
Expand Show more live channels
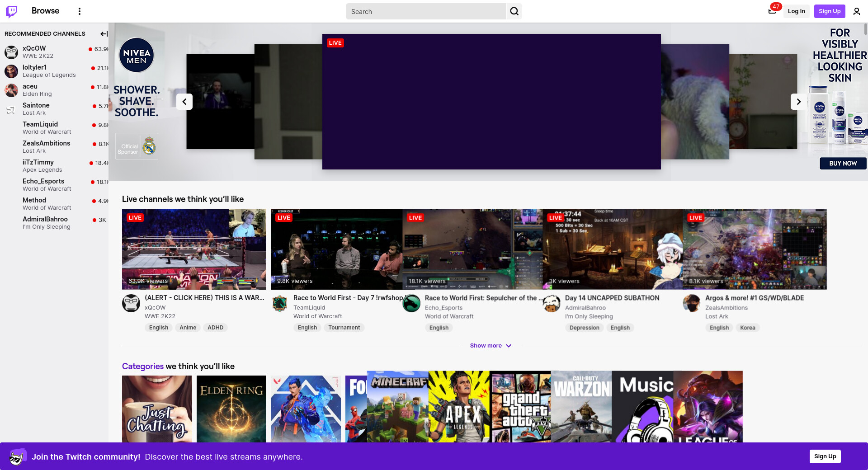click(491, 346)
